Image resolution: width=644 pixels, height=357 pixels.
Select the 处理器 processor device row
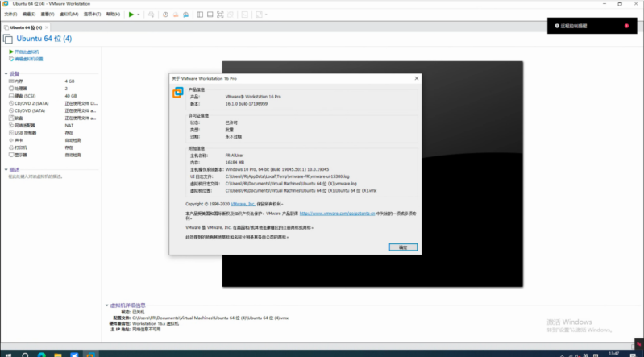[52, 89]
